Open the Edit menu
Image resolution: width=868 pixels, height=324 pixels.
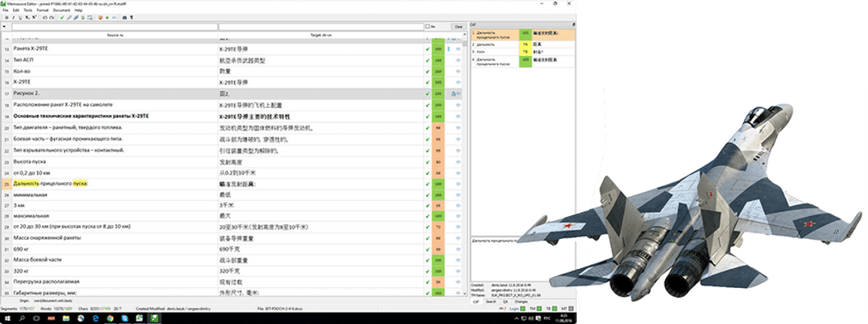(16, 10)
